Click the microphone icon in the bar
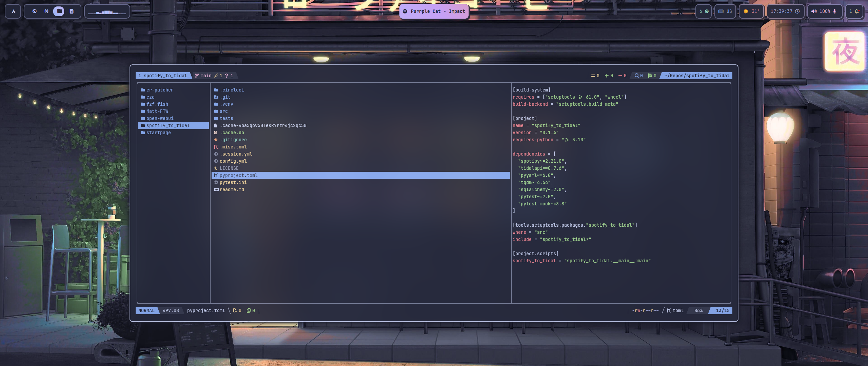Viewport: 868px width, 366px height. tap(835, 11)
